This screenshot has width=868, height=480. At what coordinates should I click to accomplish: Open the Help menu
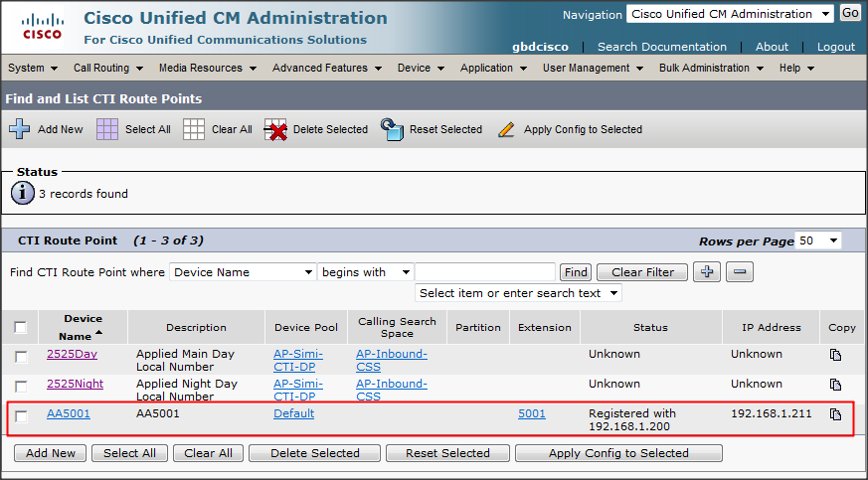pos(796,68)
